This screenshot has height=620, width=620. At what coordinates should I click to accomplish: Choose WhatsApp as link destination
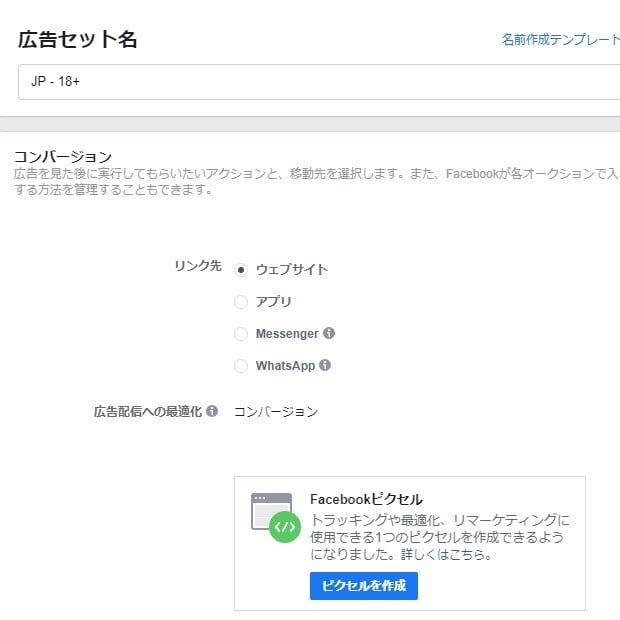point(241,366)
